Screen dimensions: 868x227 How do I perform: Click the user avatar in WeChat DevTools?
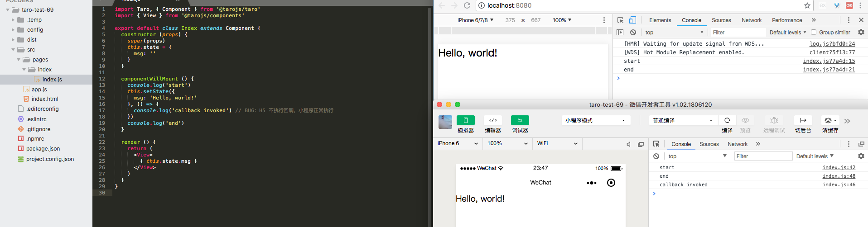(x=445, y=122)
